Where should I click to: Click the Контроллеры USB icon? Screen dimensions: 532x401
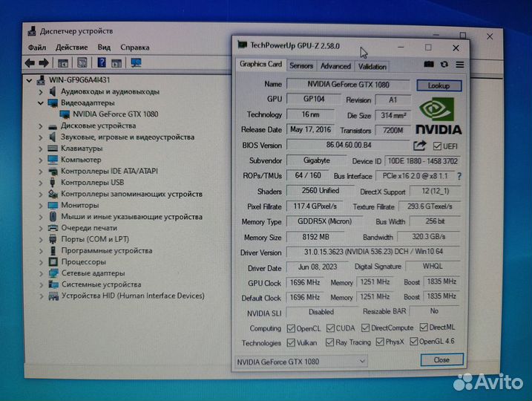tap(53, 183)
